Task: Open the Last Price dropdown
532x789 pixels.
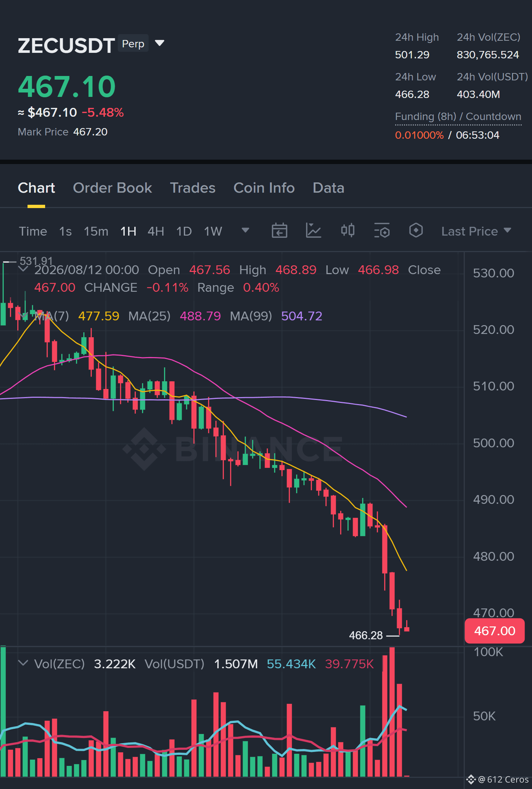Action: [x=476, y=231]
